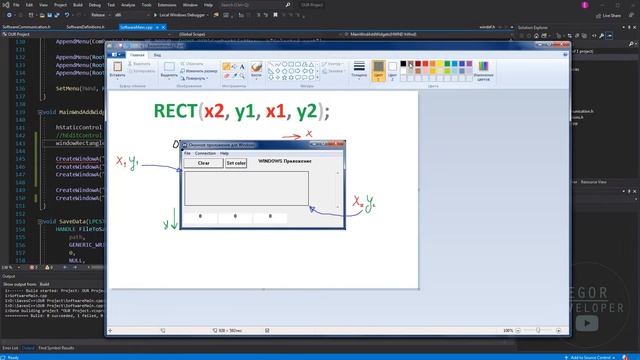The image size is (640, 360).
Task: Click the Set color button
Action: [236, 163]
